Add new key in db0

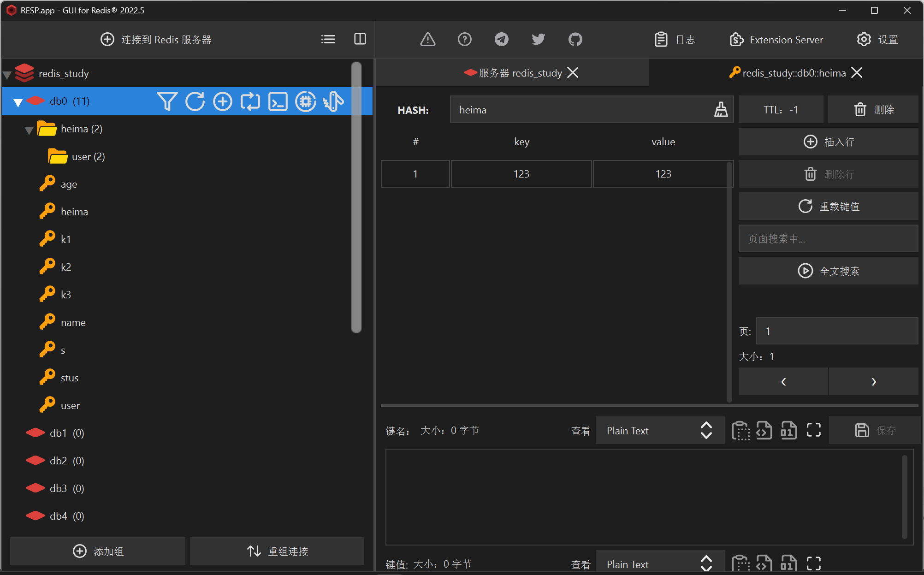[223, 101]
